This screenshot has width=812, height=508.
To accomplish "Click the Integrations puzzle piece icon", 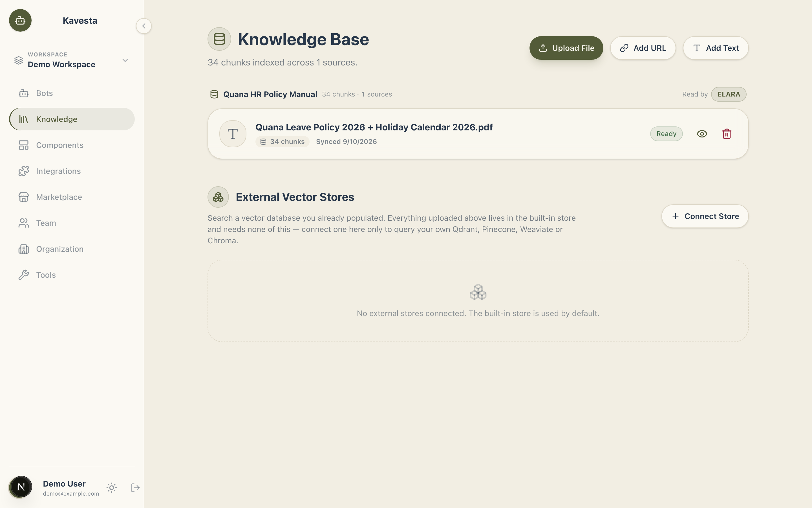I will (x=23, y=171).
